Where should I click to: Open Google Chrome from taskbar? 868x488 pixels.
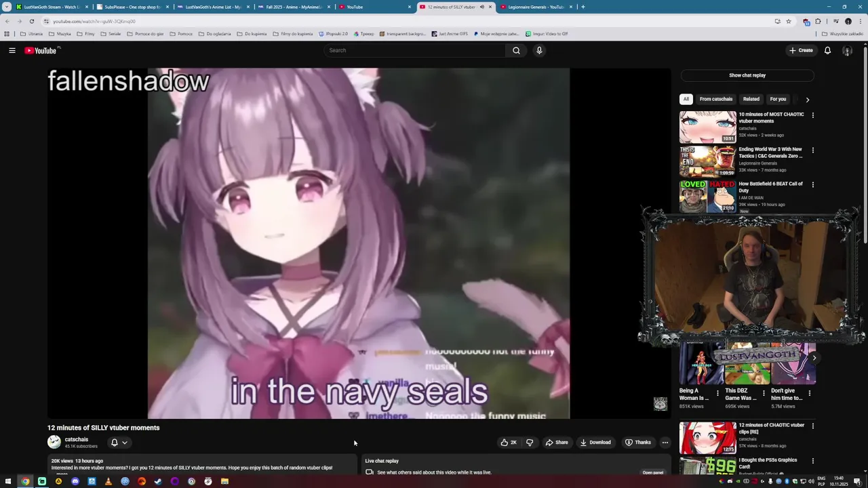[25, 481]
